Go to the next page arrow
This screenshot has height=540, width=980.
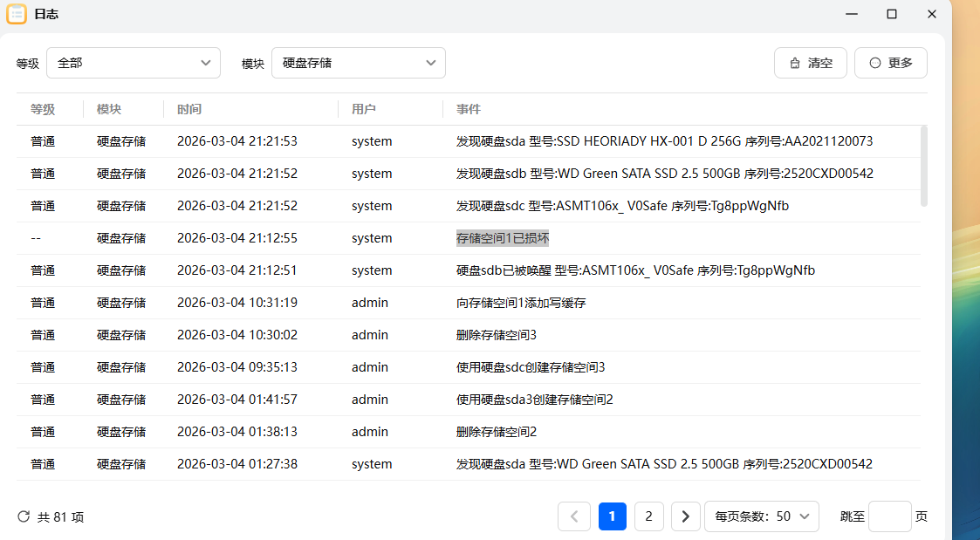tap(686, 516)
